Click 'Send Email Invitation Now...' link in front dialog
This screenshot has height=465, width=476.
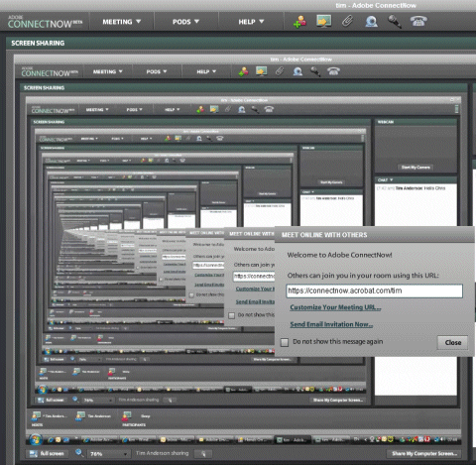(x=331, y=324)
